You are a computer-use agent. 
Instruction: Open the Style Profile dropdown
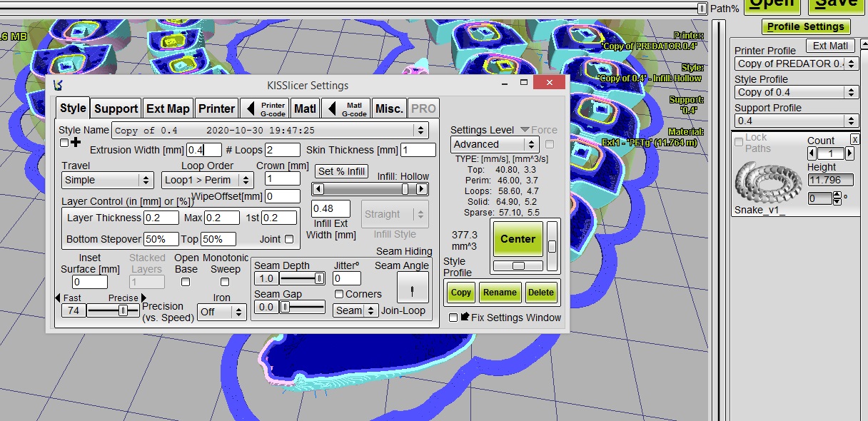[796, 92]
